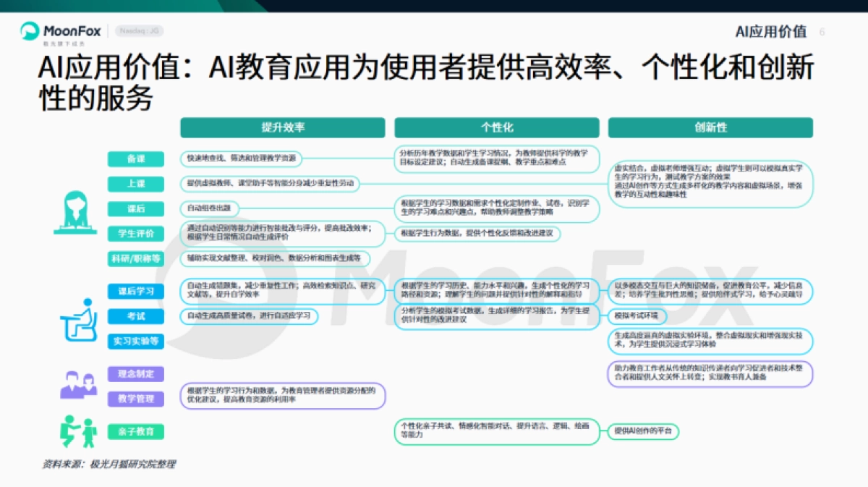Toggle the 学生评价 row highlight
Viewport: 868px width, 487px height.
click(137, 233)
